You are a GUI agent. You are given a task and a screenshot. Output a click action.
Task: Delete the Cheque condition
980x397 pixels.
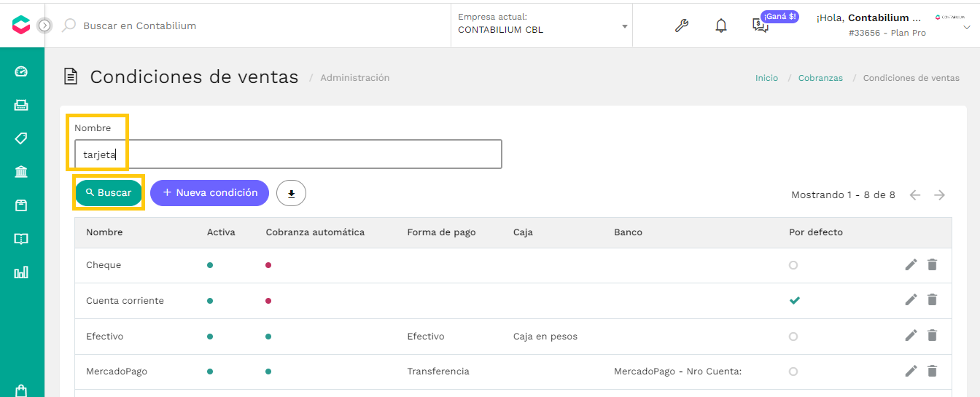[932, 264]
